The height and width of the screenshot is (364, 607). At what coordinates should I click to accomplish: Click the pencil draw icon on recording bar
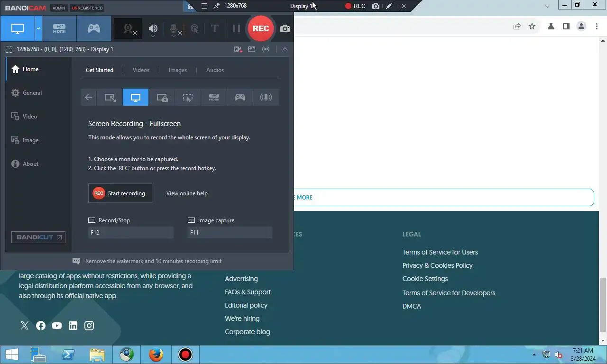click(389, 6)
